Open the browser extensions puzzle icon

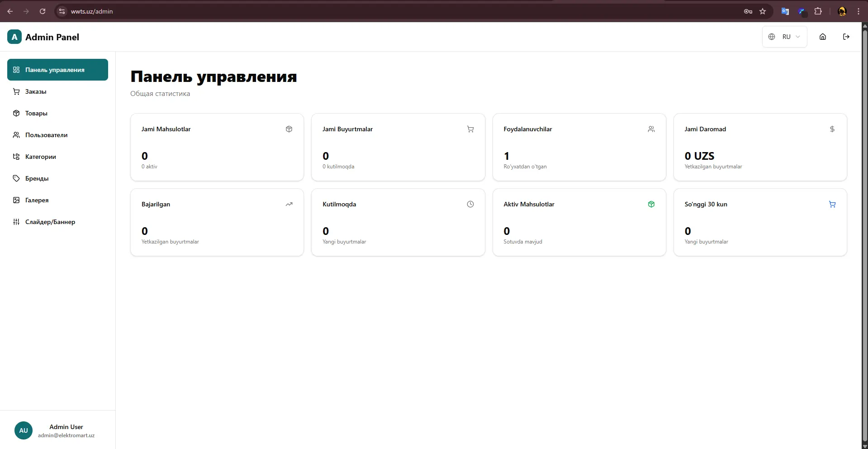coord(818,11)
